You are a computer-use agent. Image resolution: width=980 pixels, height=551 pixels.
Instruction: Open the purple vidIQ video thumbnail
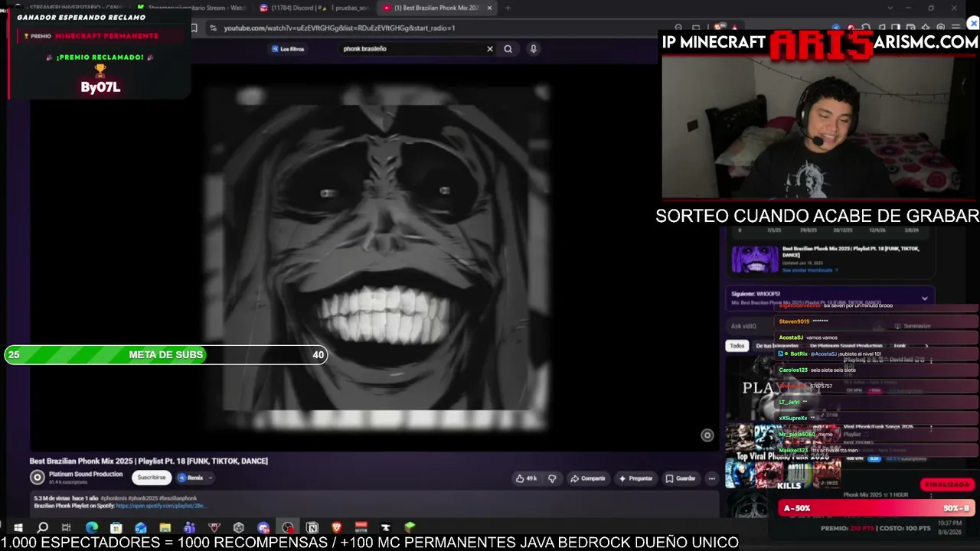pyautogui.click(x=755, y=259)
